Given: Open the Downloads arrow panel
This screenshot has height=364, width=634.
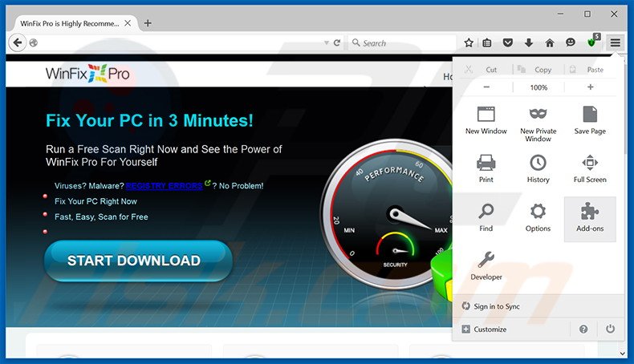Looking at the screenshot, I should tap(529, 42).
